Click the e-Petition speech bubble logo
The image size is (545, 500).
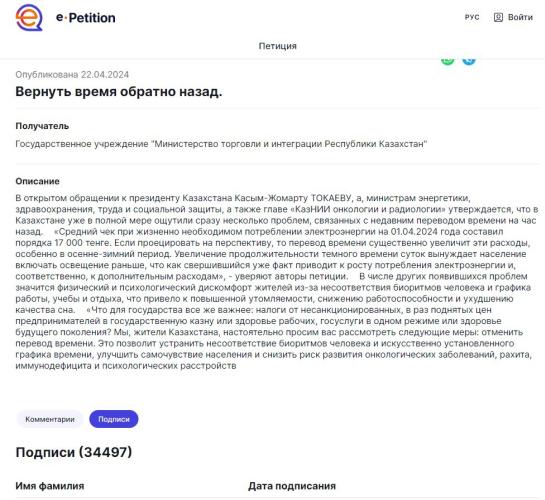coord(29,18)
